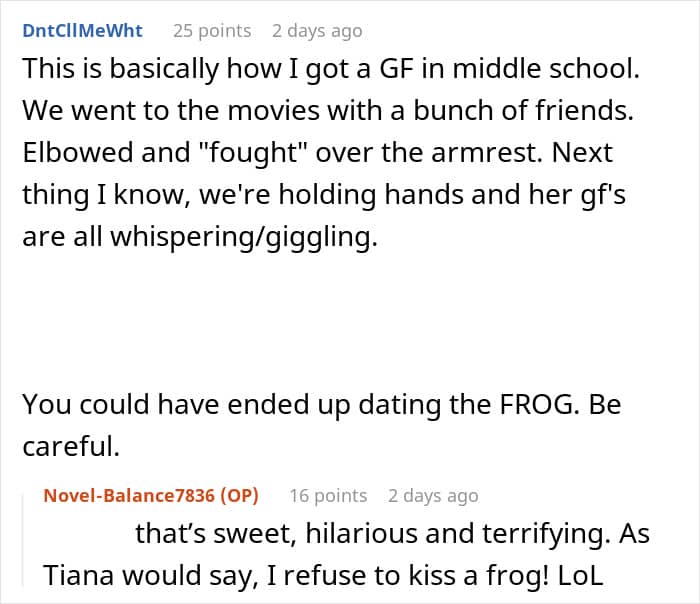Open DntCllMeWht's user profile

(x=82, y=30)
